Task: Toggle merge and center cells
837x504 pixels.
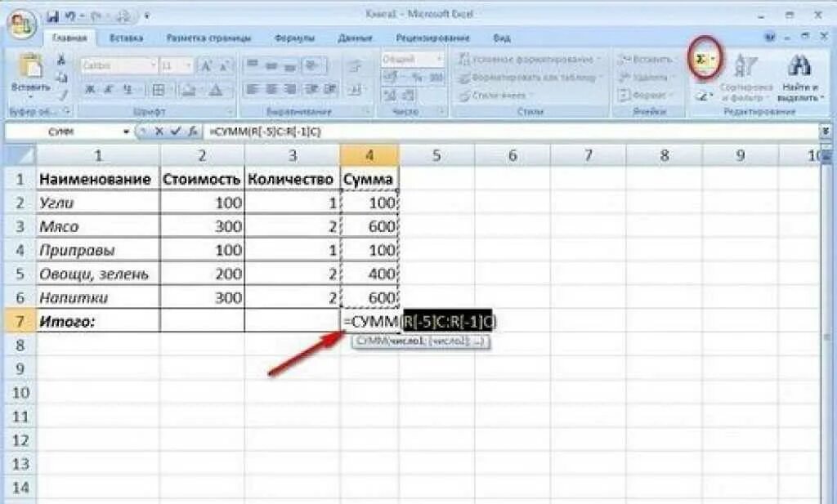Action: (x=355, y=90)
